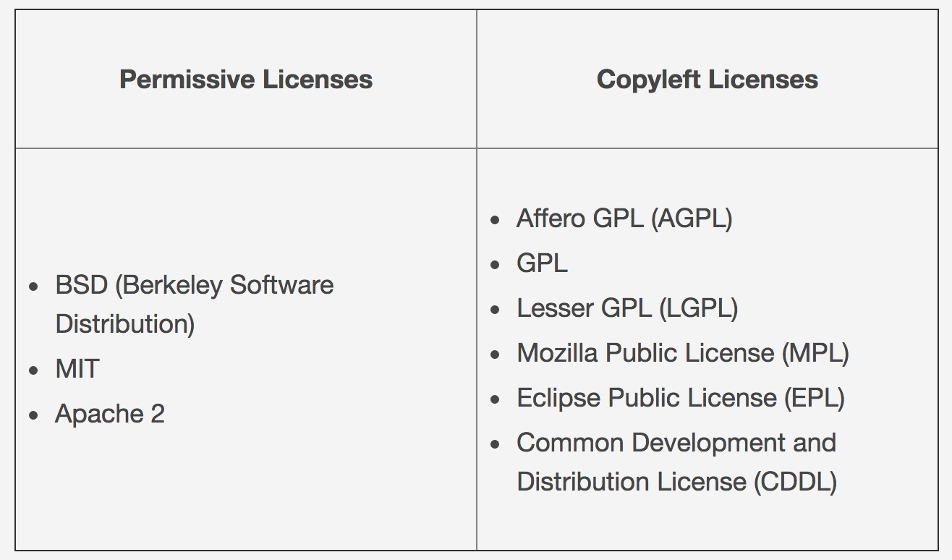Select the Apache 2 list item
Screen dimensions: 952x560
110,415
